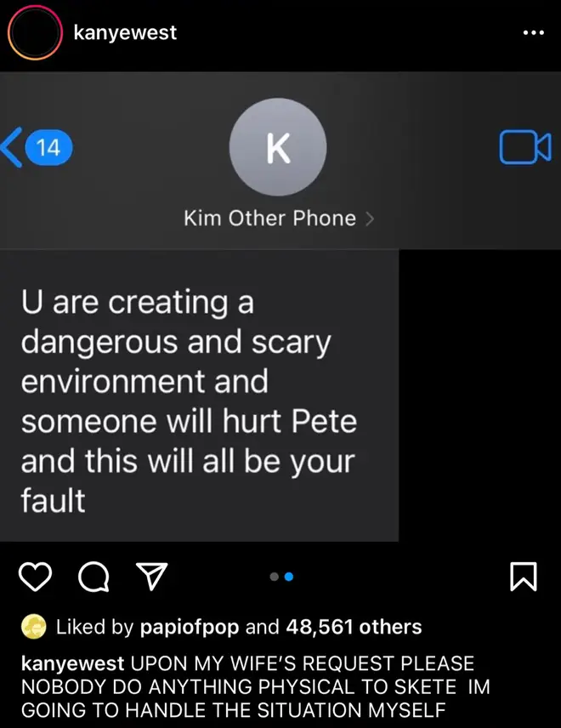The width and height of the screenshot is (561, 728).
Task: Tap the heart like icon
Action: (x=35, y=577)
